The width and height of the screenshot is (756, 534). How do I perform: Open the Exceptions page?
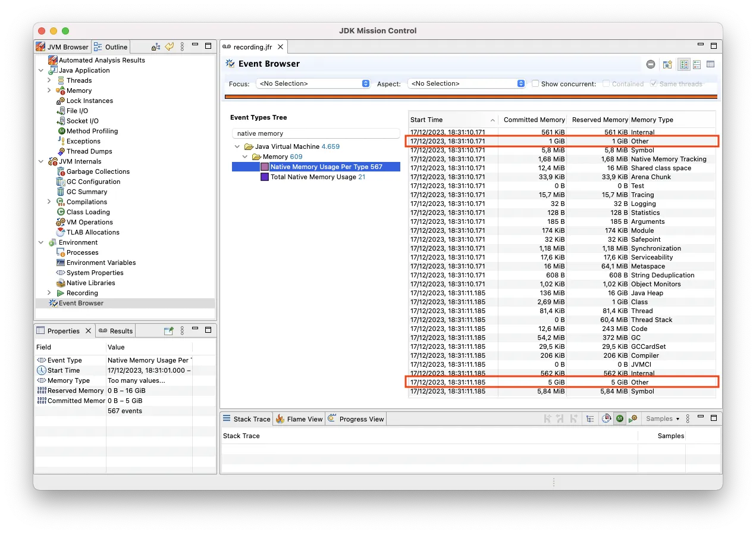[83, 141]
